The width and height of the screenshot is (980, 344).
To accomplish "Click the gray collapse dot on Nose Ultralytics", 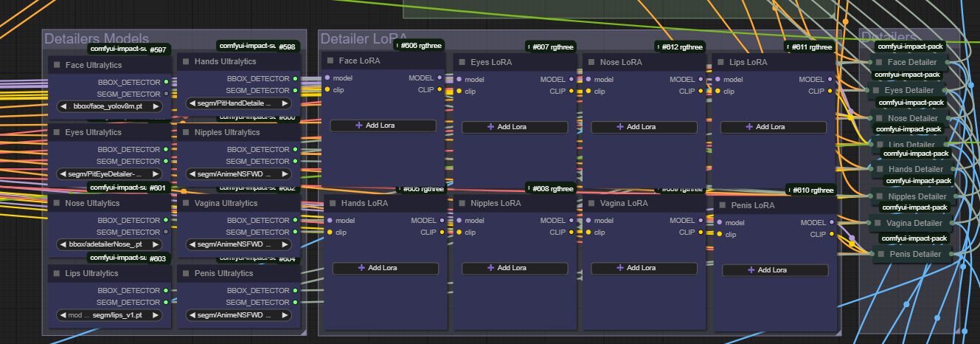I will point(57,203).
